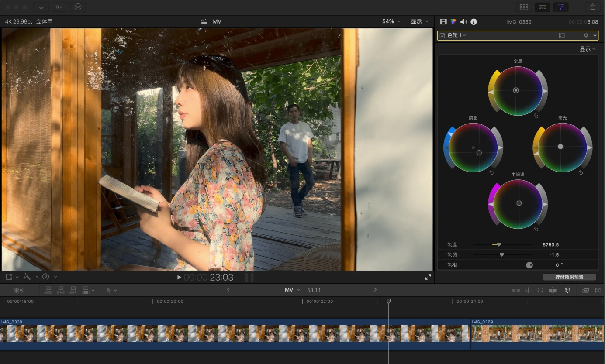Open the inspector 显示 dropdown
The image size is (605, 364).
pyautogui.click(x=588, y=49)
